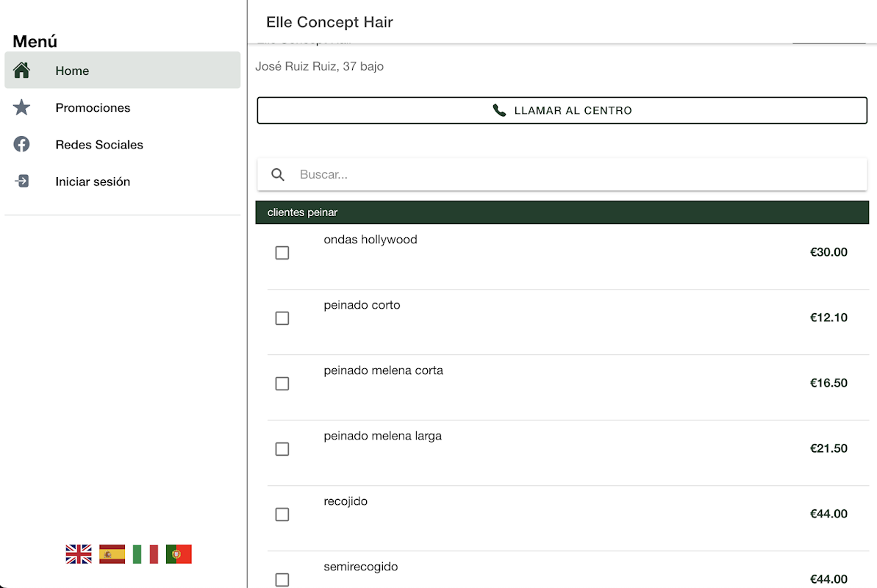Switch language using UK flag

click(79, 554)
